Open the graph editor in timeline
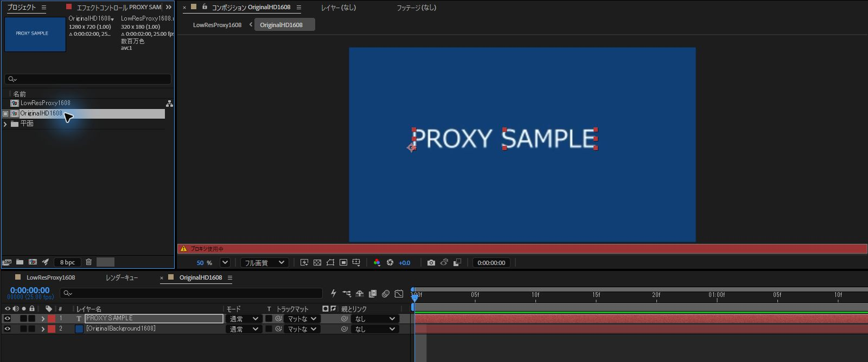The image size is (868, 362). (399, 294)
